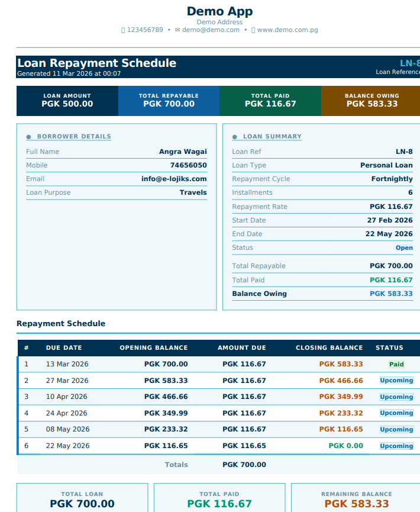
Task: Click the Remaining Balance summary box
Action: coord(356,499)
